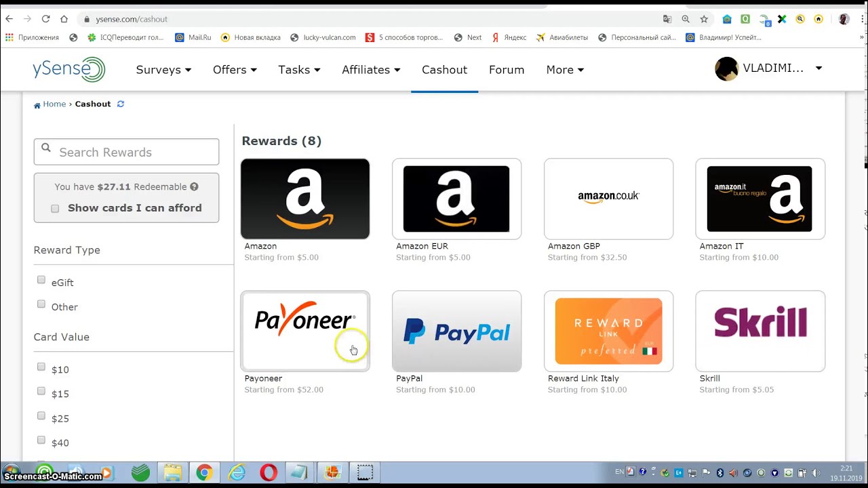Expand the More menu
This screenshot has height=488, width=868.
tap(565, 70)
